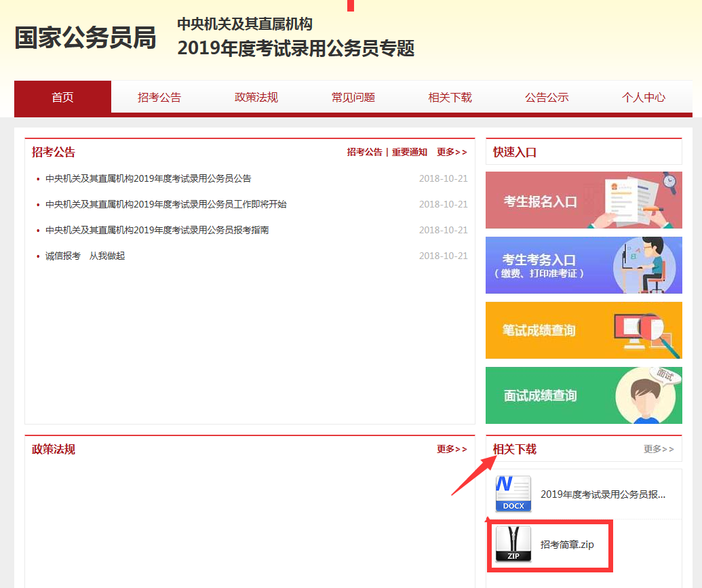Open 考生报名入口 banner
The height and width of the screenshot is (588, 702).
tap(583, 200)
